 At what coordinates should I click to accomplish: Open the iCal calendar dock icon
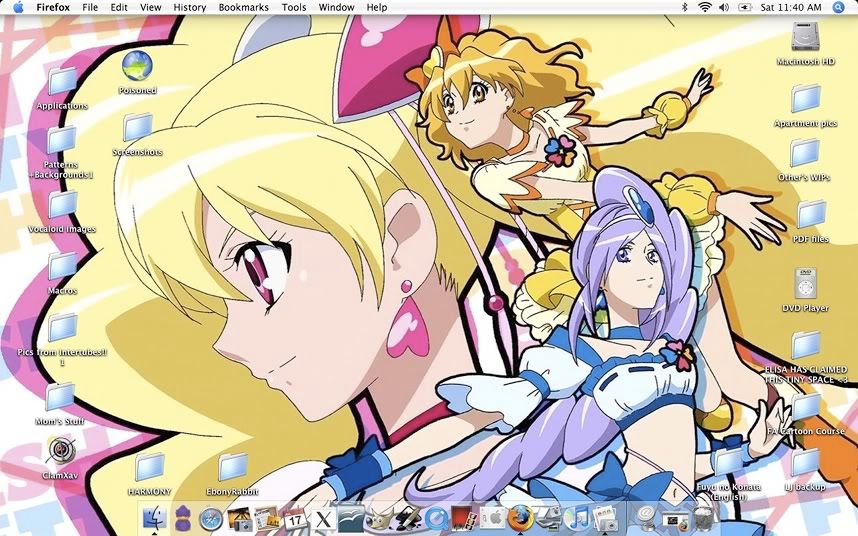pos(295,518)
